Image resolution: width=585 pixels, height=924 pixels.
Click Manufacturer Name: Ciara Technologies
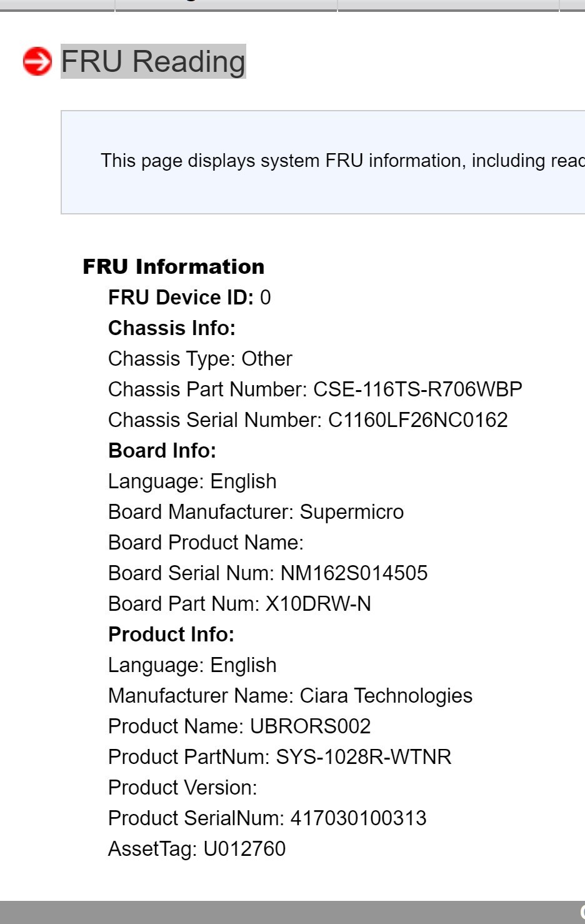[x=290, y=695]
